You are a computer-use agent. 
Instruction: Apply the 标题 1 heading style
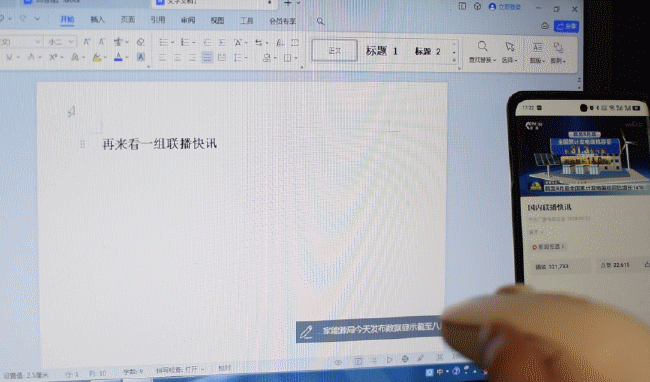tap(382, 51)
